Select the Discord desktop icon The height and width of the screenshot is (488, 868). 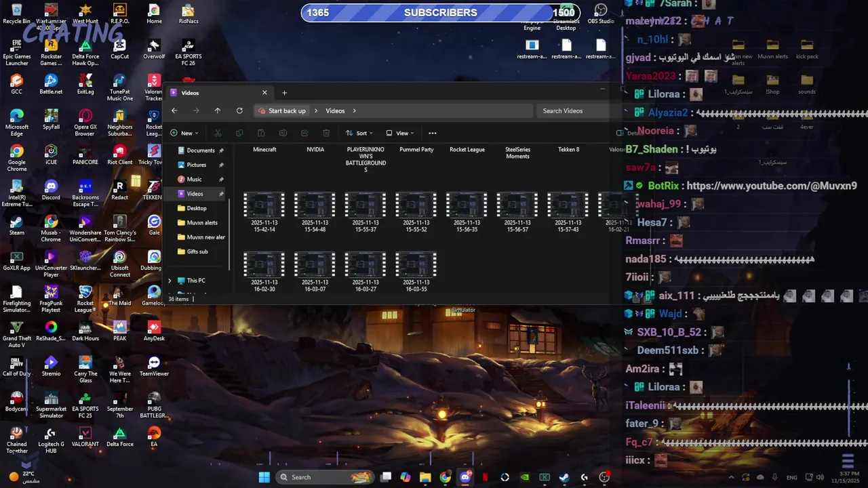(x=51, y=190)
